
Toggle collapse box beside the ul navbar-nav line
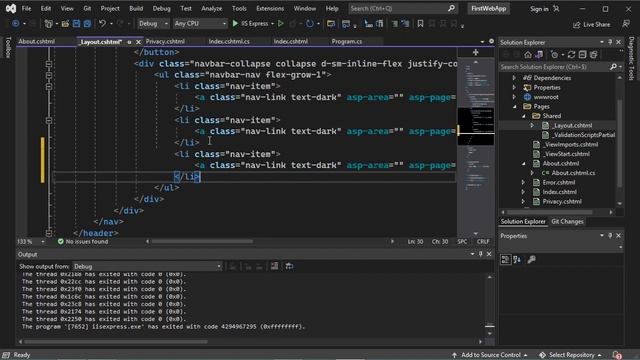tap(49, 75)
